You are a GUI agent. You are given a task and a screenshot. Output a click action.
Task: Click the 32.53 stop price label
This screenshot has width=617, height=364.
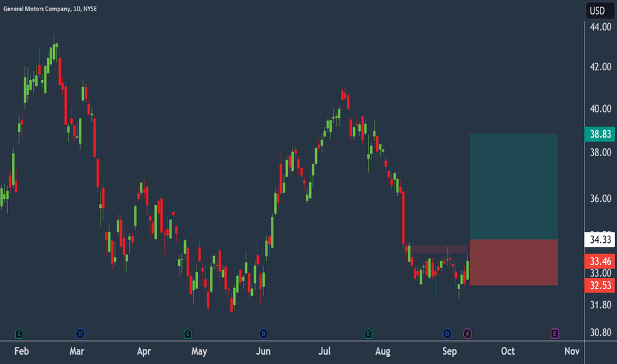click(x=600, y=285)
